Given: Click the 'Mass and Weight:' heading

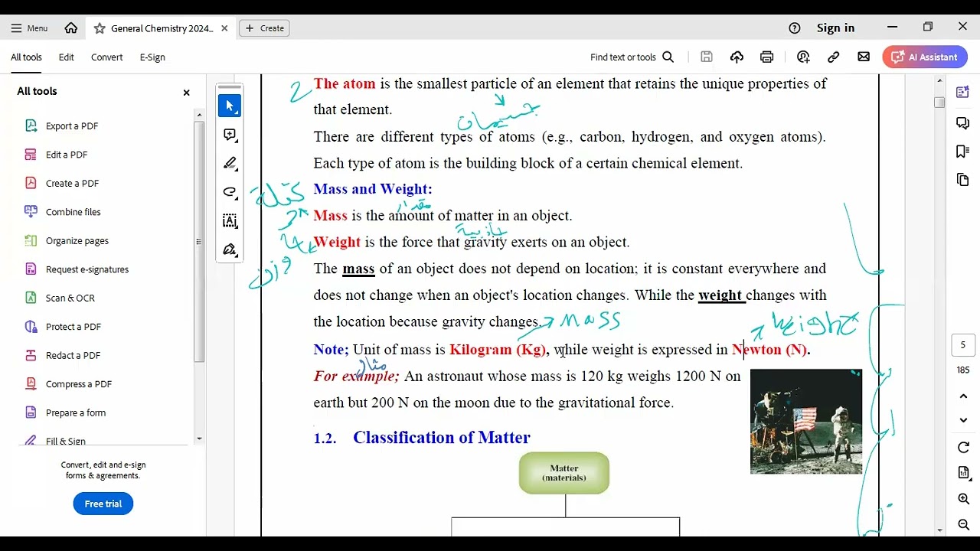Looking at the screenshot, I should pyautogui.click(x=373, y=189).
